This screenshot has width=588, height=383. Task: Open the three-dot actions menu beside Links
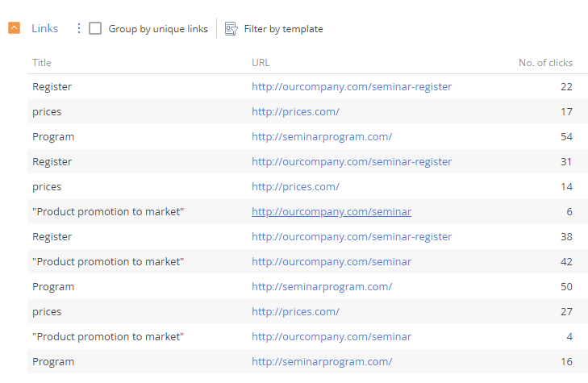click(x=79, y=28)
